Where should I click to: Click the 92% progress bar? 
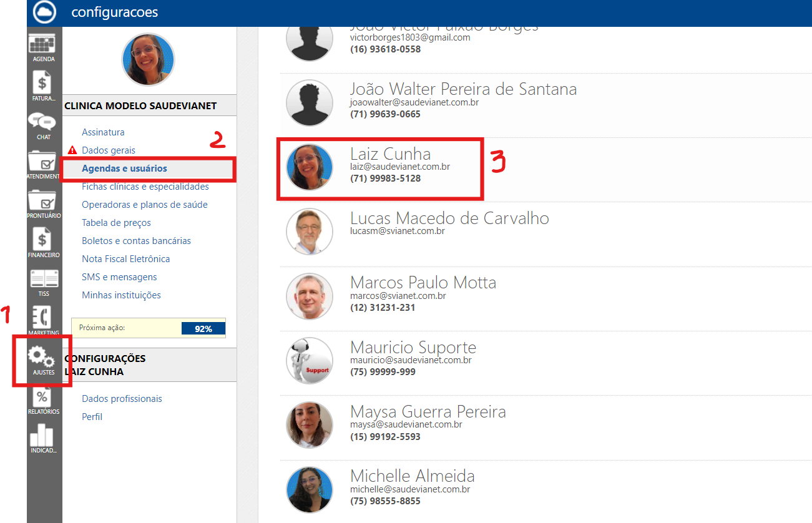pyautogui.click(x=203, y=328)
